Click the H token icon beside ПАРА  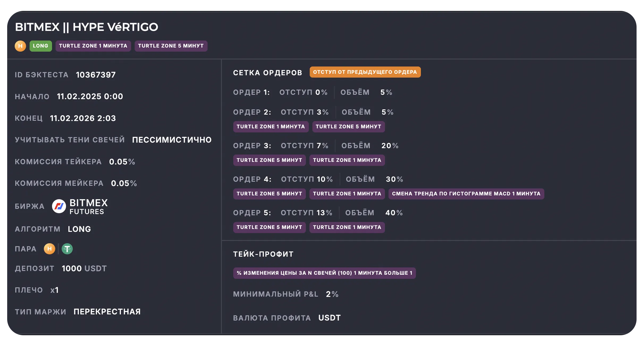click(49, 249)
